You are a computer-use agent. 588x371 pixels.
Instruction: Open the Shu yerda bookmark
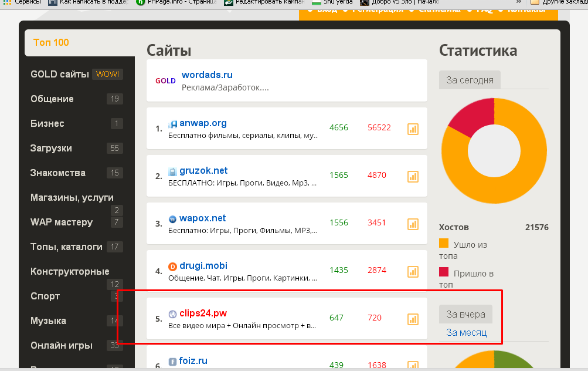(x=332, y=2)
